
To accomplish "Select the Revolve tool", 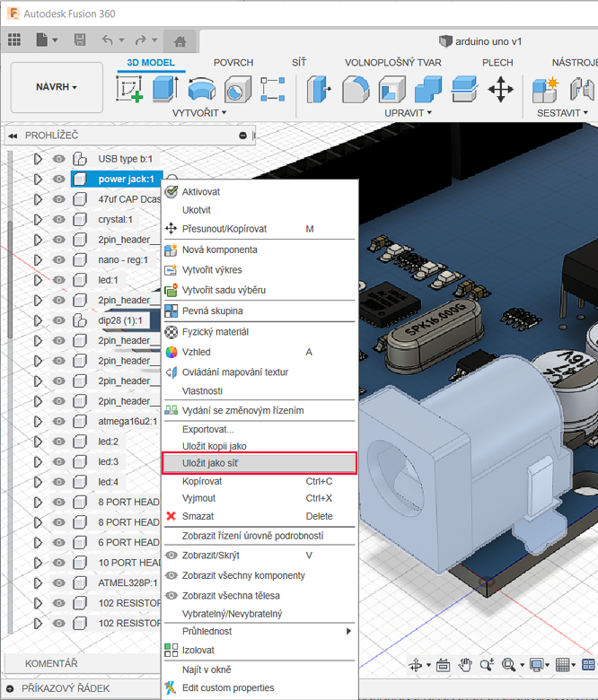I will click(201, 88).
